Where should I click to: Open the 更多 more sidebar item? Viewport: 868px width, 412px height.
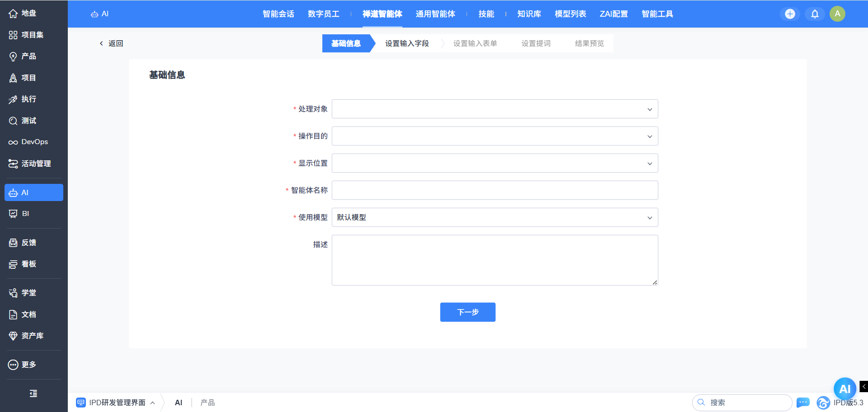pyautogui.click(x=33, y=365)
